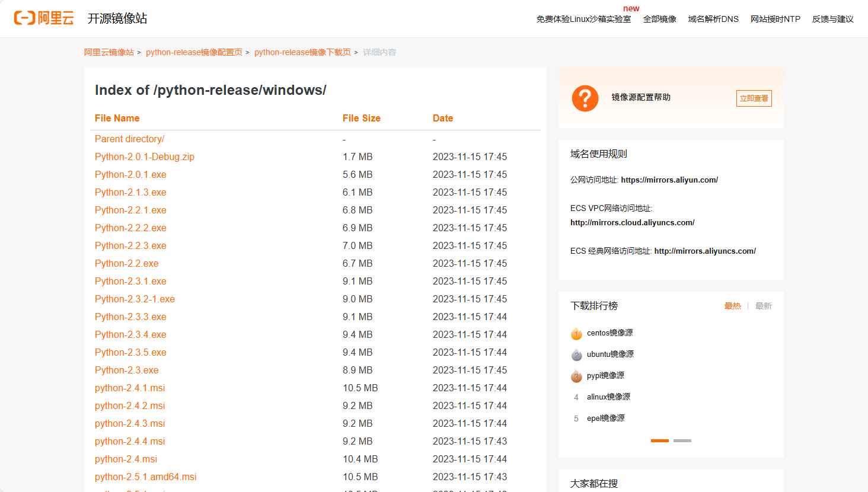Download Python-2.3.2-1.exe
The width and height of the screenshot is (868, 492).
(135, 299)
